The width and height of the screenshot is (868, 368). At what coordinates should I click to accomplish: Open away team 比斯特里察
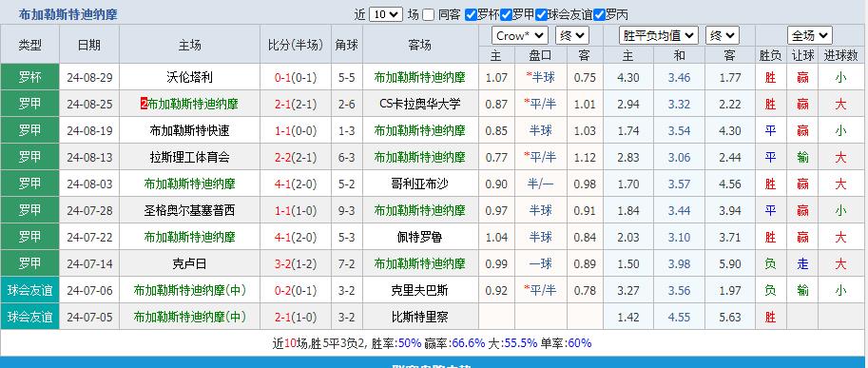click(420, 317)
